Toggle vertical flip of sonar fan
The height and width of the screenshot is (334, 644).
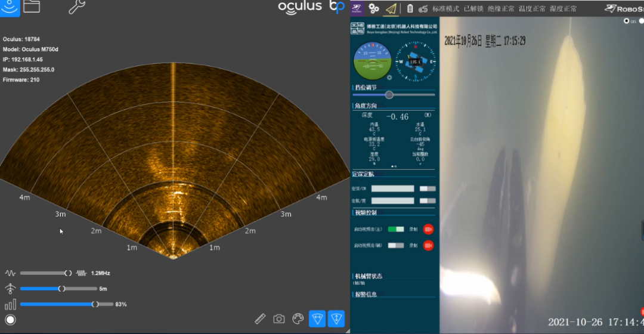click(337, 319)
